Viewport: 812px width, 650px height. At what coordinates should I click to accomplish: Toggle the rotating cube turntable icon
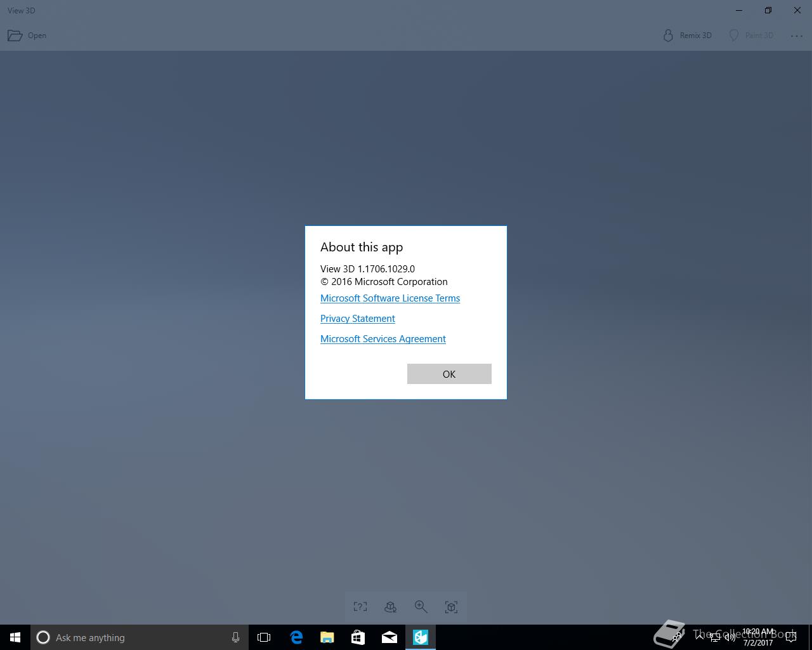[x=391, y=607]
